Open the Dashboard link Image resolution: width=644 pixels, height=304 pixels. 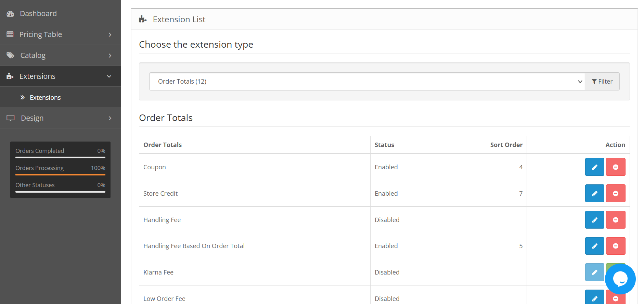pos(38,13)
